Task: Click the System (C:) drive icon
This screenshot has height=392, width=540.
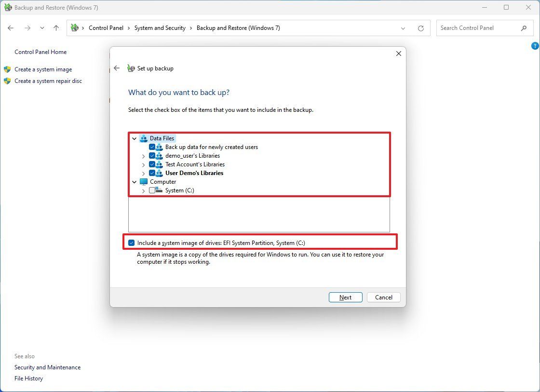Action: click(x=160, y=190)
